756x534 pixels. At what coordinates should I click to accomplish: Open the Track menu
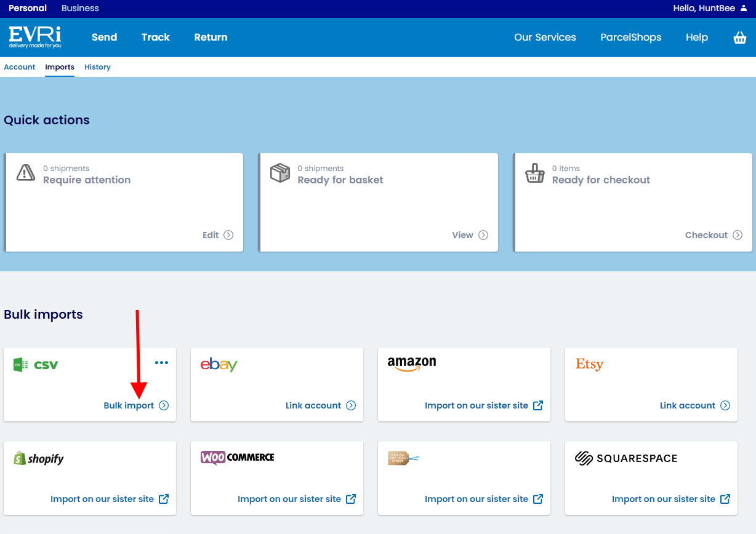click(x=156, y=38)
